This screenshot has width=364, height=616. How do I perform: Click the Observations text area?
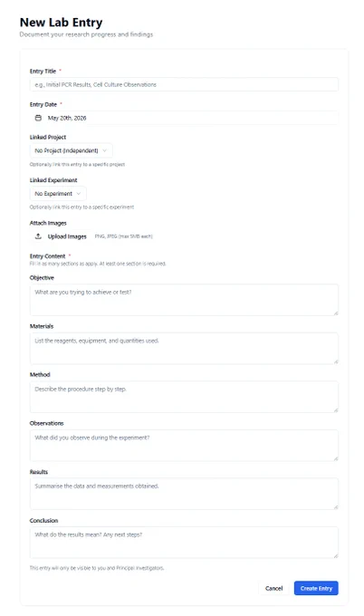pos(184,446)
